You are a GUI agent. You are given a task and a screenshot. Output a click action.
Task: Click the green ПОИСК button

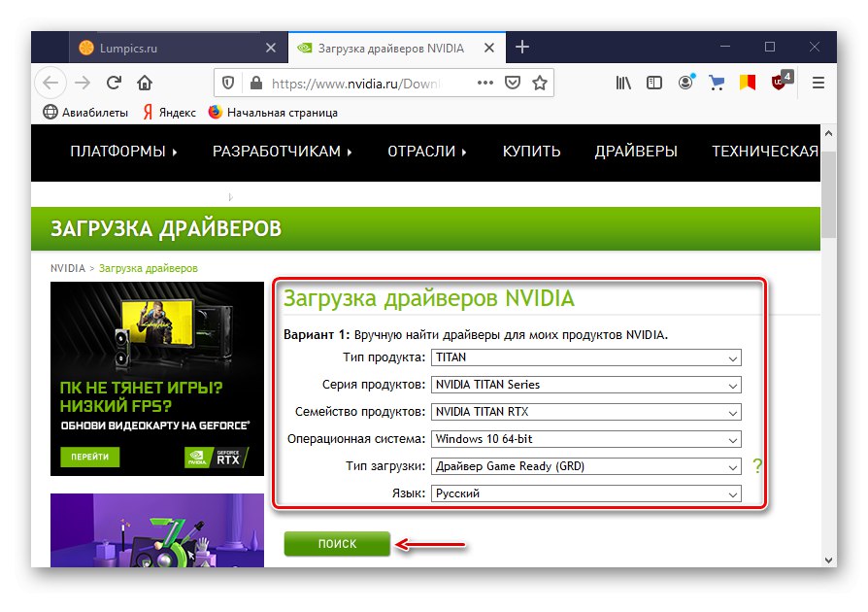click(337, 544)
